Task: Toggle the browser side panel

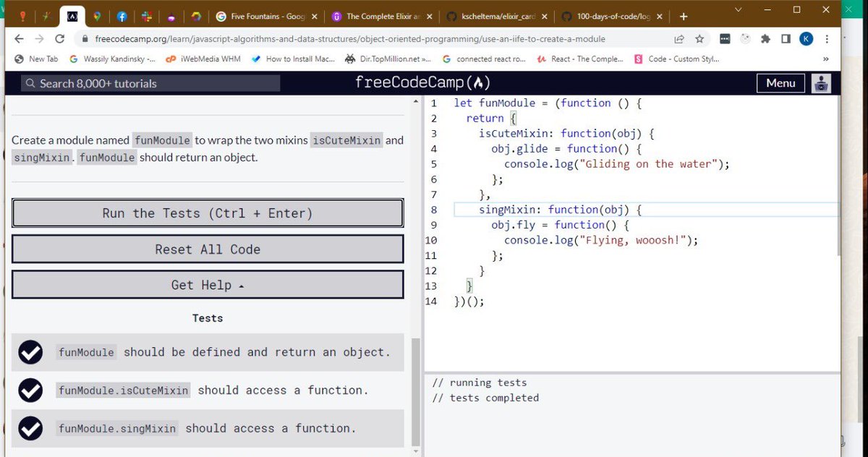Action: pos(786,39)
